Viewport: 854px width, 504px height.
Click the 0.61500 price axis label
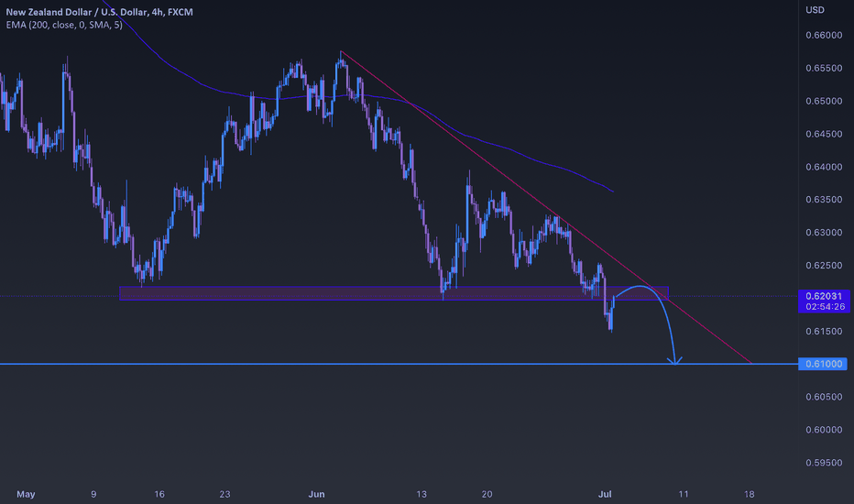pos(824,332)
